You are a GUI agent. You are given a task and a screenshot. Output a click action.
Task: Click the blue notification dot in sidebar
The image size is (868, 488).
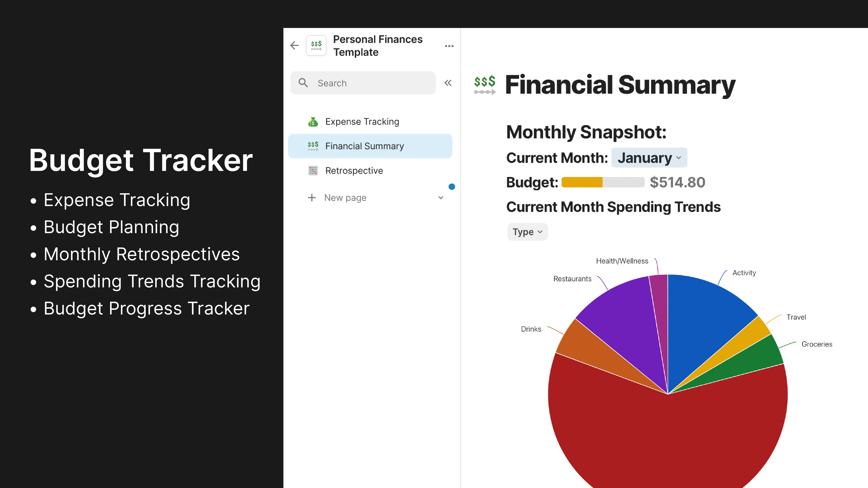(x=452, y=187)
